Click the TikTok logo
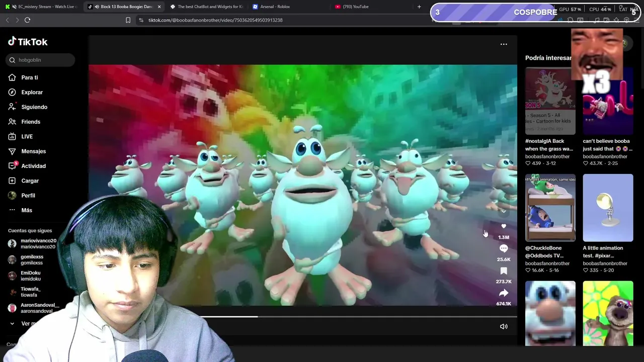Screen dimensions: 644x362 (28, 42)
